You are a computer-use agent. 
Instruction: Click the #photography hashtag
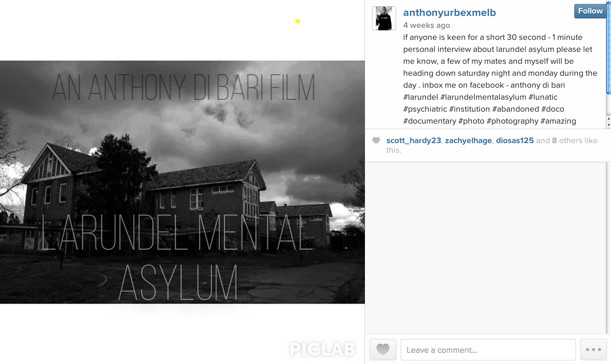512,121
